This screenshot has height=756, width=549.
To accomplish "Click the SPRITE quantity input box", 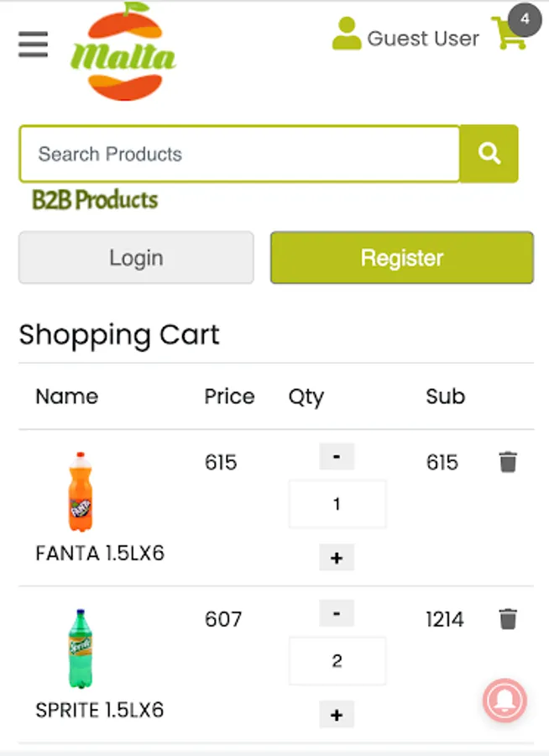I will coord(337,661).
